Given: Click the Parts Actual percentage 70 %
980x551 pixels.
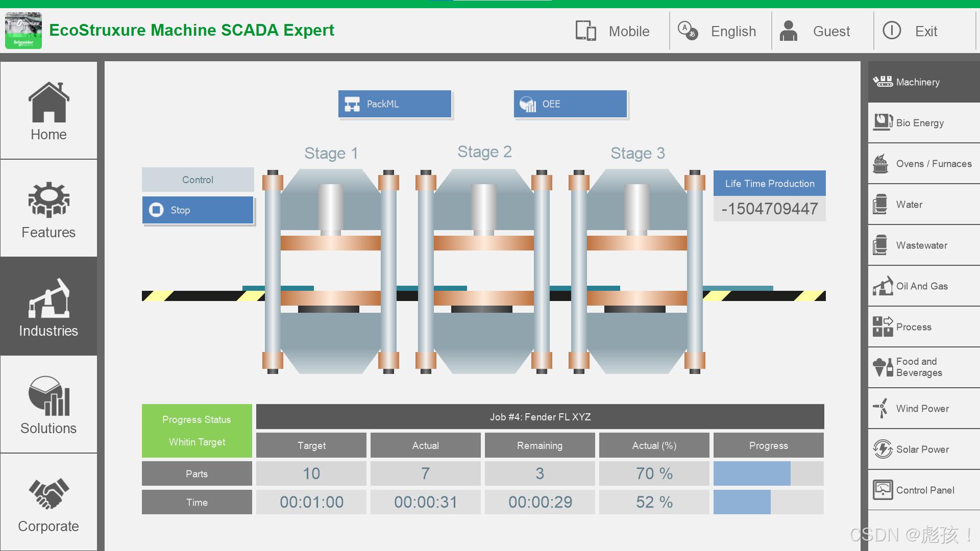Looking at the screenshot, I should (654, 473).
